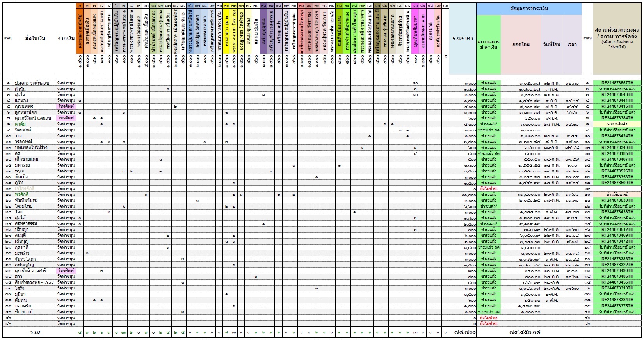Click the name cell 'คุณสันติ อาจสารี'
Image resolution: width=644 pixels, height=341 pixels.
point(35,271)
